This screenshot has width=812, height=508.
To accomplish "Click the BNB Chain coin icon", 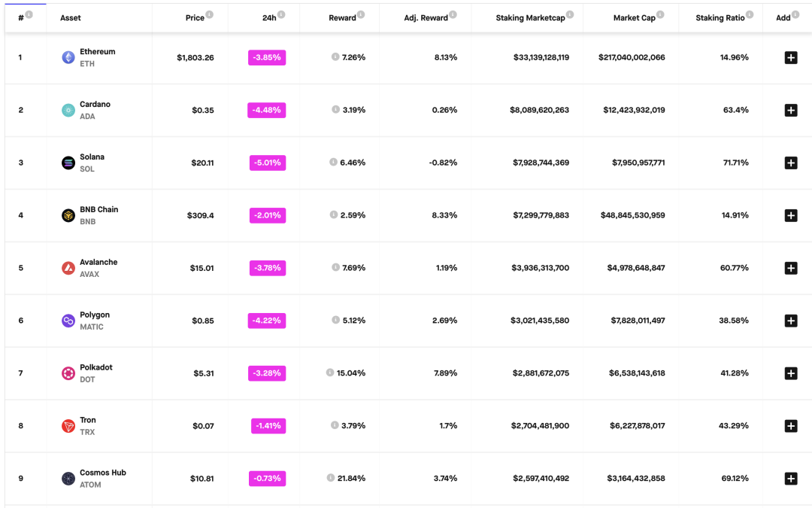I will click(x=68, y=215).
